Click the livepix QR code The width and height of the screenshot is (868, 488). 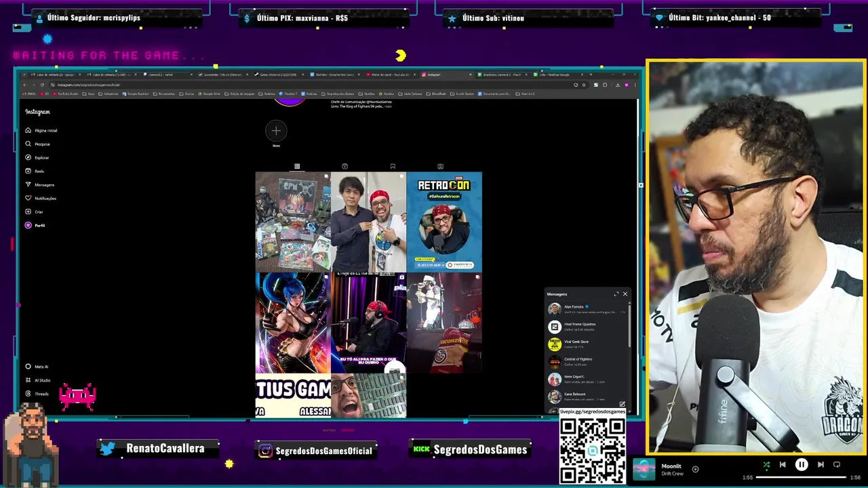(593, 451)
